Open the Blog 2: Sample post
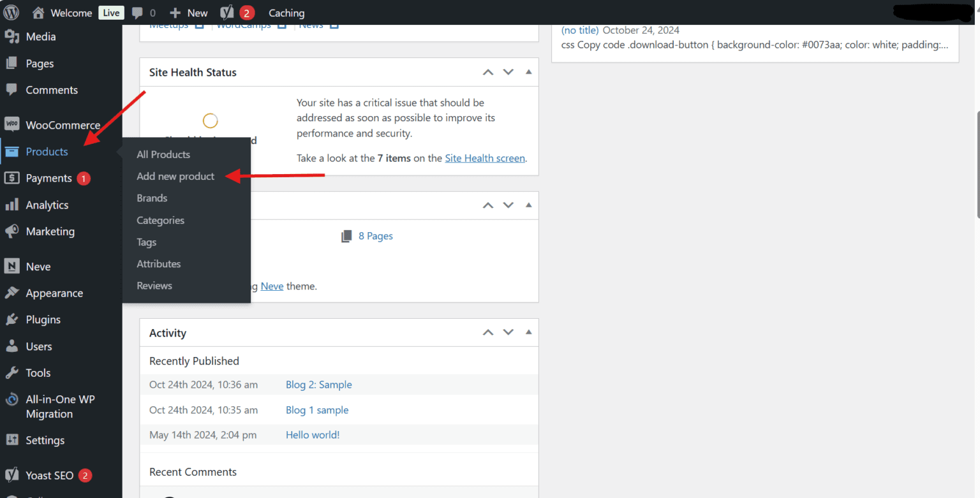This screenshot has width=980, height=498. (x=318, y=384)
